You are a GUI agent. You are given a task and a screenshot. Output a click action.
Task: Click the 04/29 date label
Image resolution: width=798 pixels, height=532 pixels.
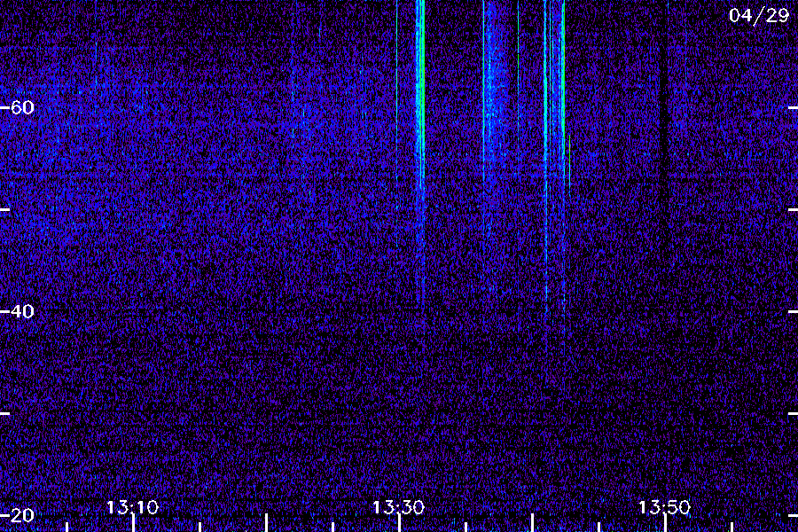click(x=759, y=15)
